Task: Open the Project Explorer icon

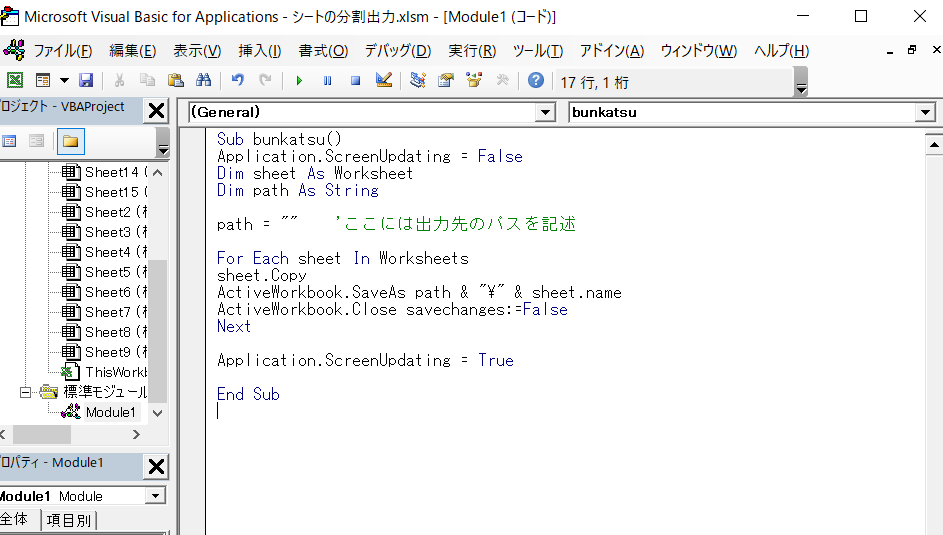Action: pyautogui.click(x=417, y=80)
